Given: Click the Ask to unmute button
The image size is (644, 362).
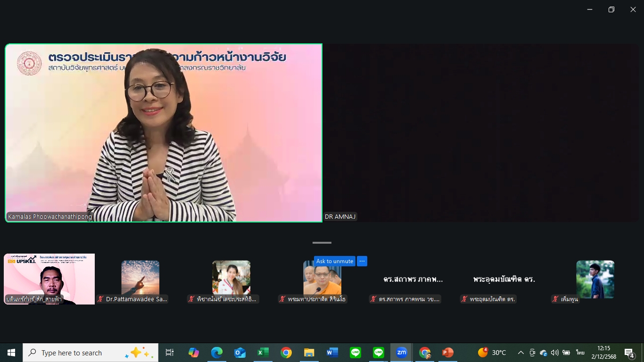Looking at the screenshot, I should point(334,261).
